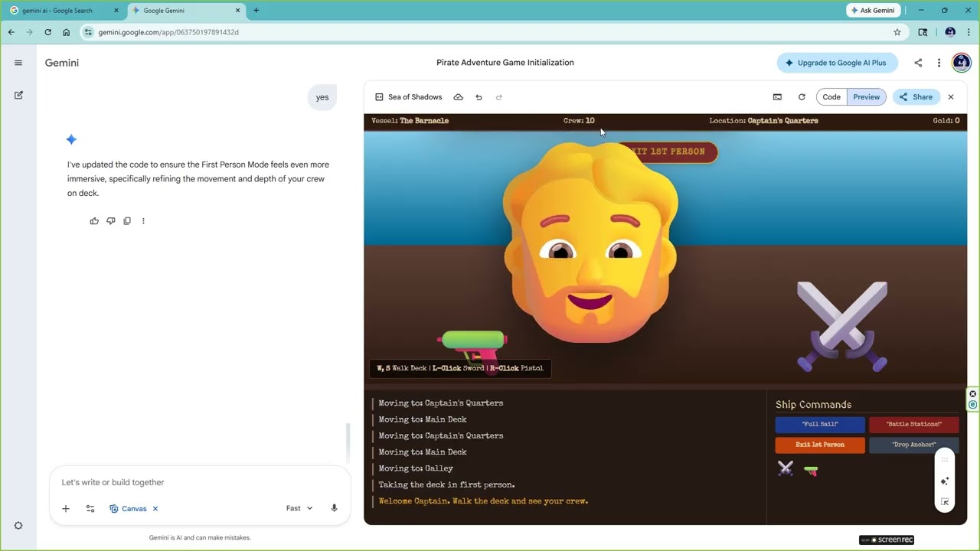Open the tools icon in prompt box
This screenshot has width=980, height=551.
coord(90,508)
